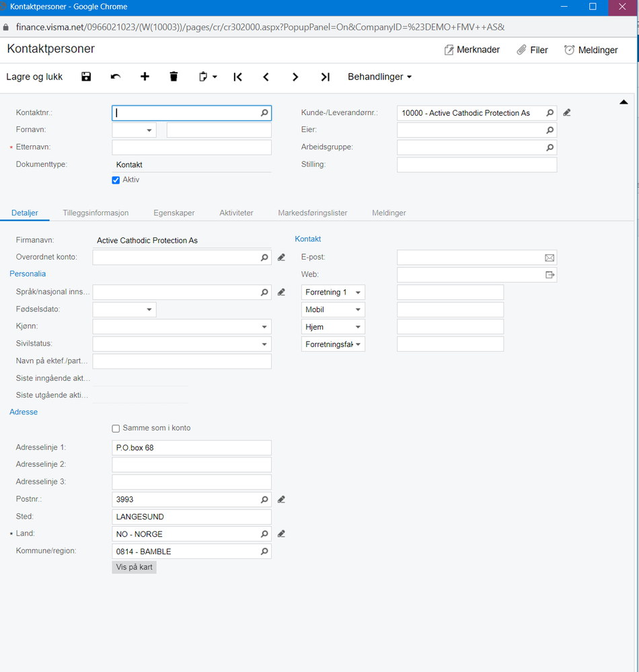
Task: Expand the Kjønn dropdown
Action: [x=264, y=327]
